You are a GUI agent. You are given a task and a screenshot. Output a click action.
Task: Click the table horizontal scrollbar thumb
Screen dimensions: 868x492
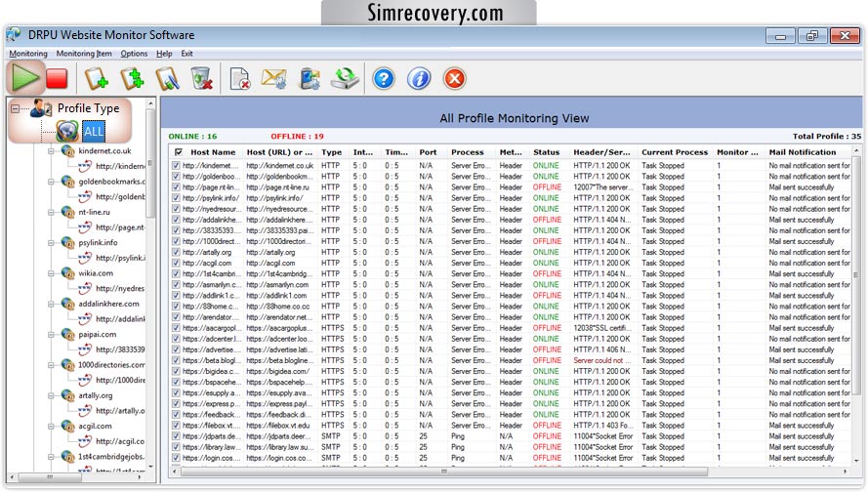444,471
